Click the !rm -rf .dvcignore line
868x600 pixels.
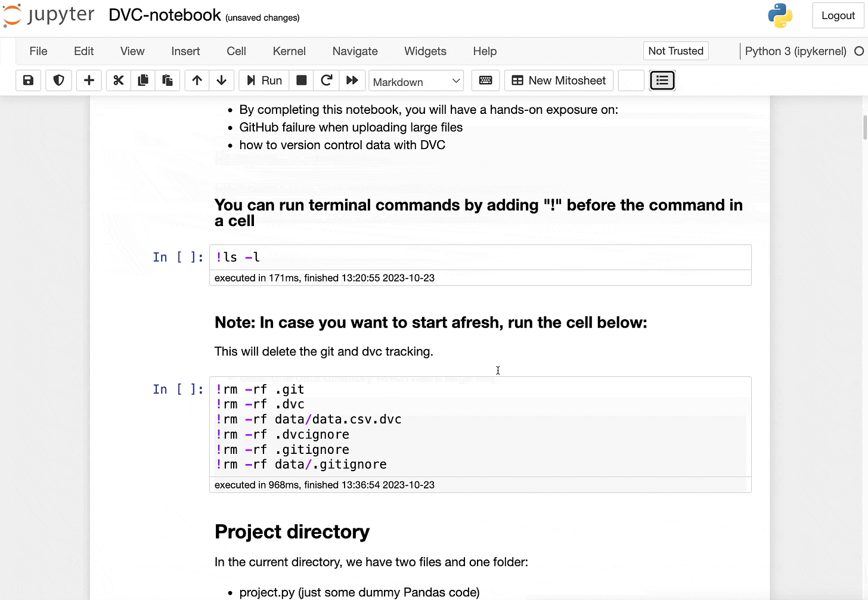[x=283, y=434]
